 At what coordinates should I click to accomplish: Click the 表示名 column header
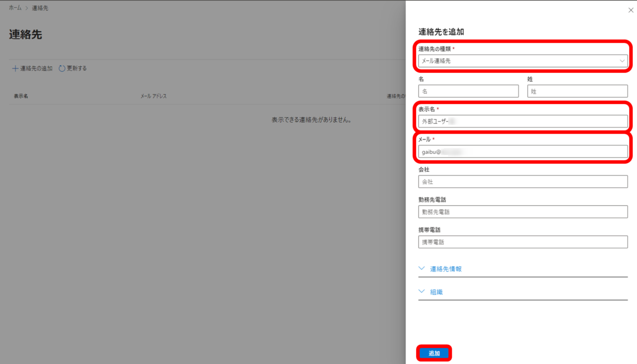(x=21, y=96)
